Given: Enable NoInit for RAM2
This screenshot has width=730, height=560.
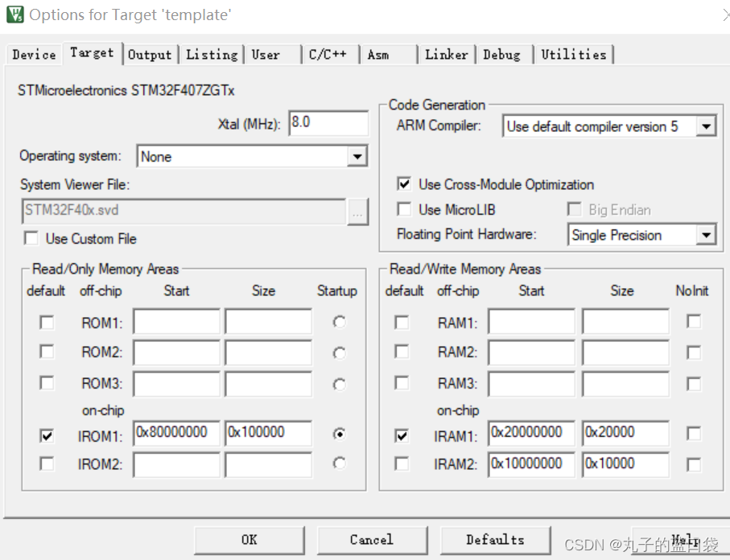Looking at the screenshot, I should point(694,352).
